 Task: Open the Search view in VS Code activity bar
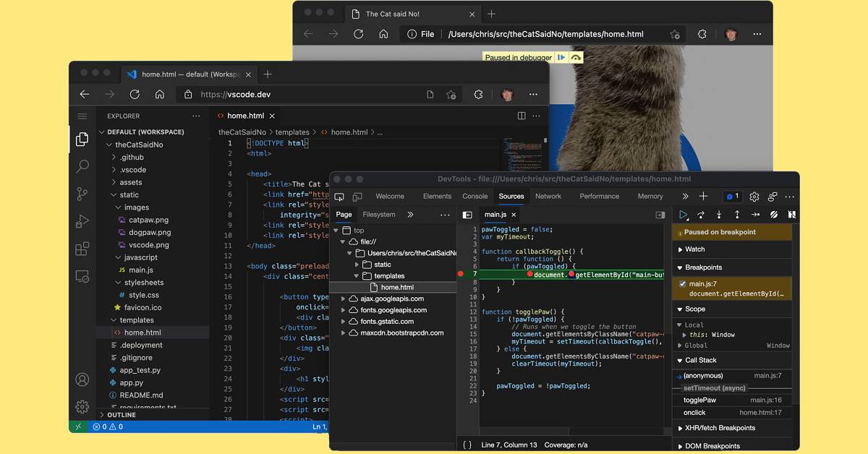82,167
